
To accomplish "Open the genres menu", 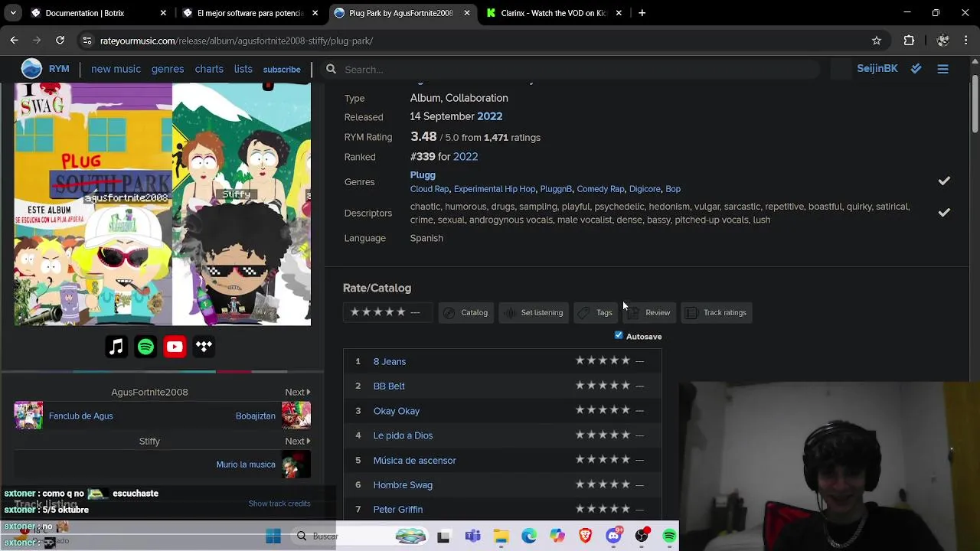I will 168,69.
